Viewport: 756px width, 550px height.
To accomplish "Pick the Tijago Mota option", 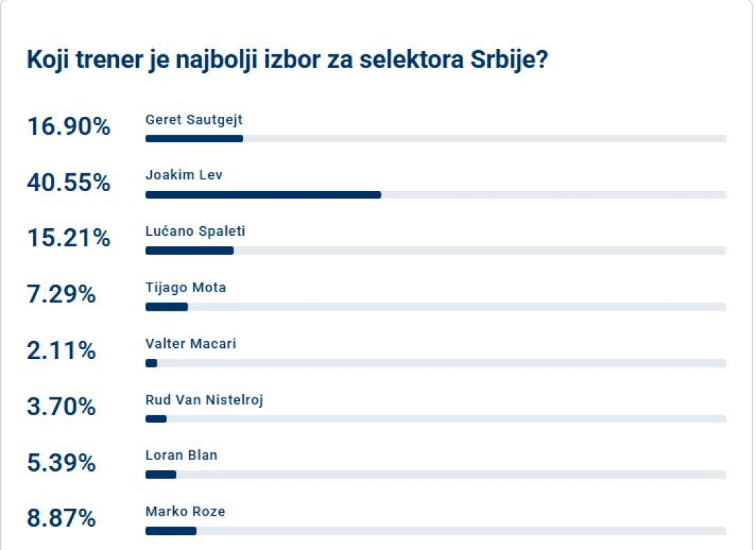I will pos(186,287).
